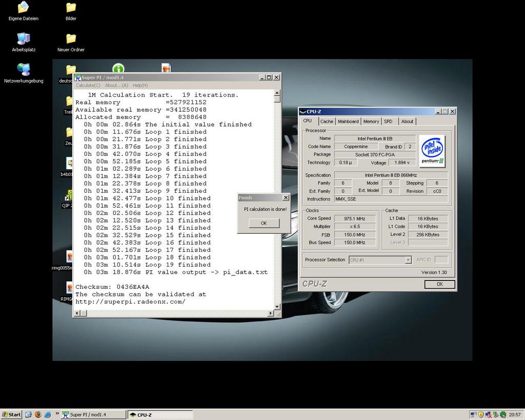Click Core Speed value 975.1 MHz
Viewport: 525px width, 420px height.
(x=355, y=218)
